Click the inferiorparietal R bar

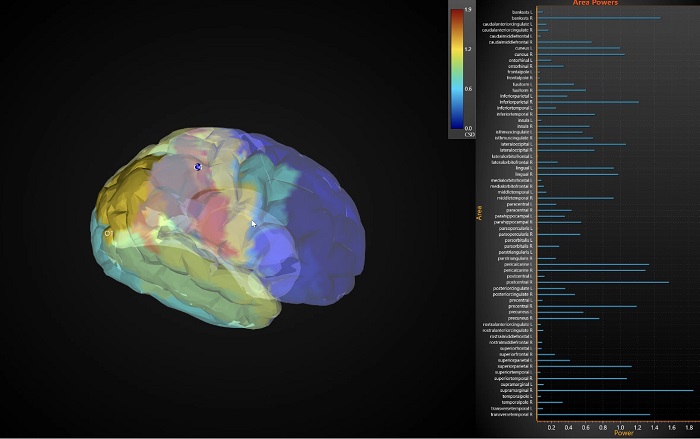tap(588, 102)
